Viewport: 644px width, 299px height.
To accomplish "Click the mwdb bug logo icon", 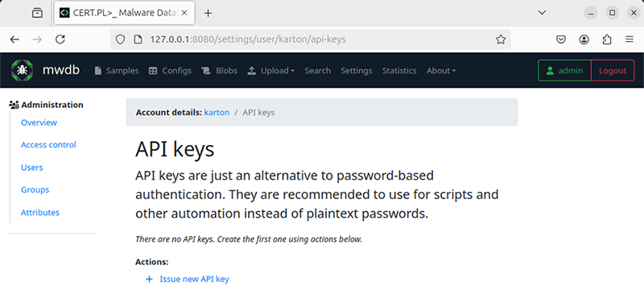I will tap(23, 70).
